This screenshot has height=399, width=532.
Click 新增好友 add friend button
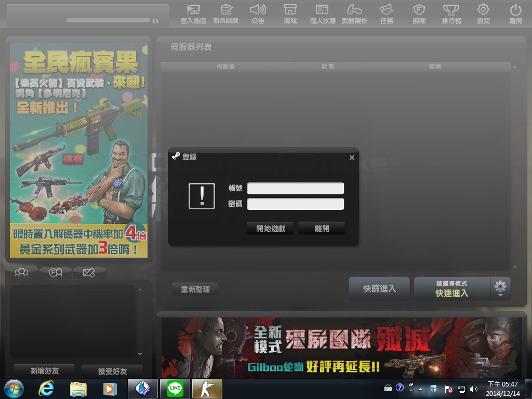[x=45, y=371]
